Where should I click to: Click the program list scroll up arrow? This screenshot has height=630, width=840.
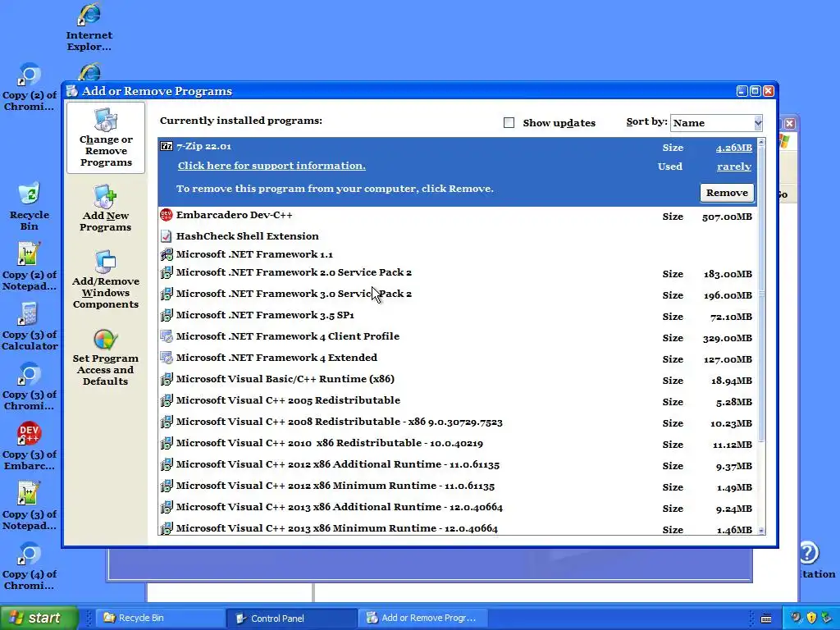pyautogui.click(x=761, y=143)
